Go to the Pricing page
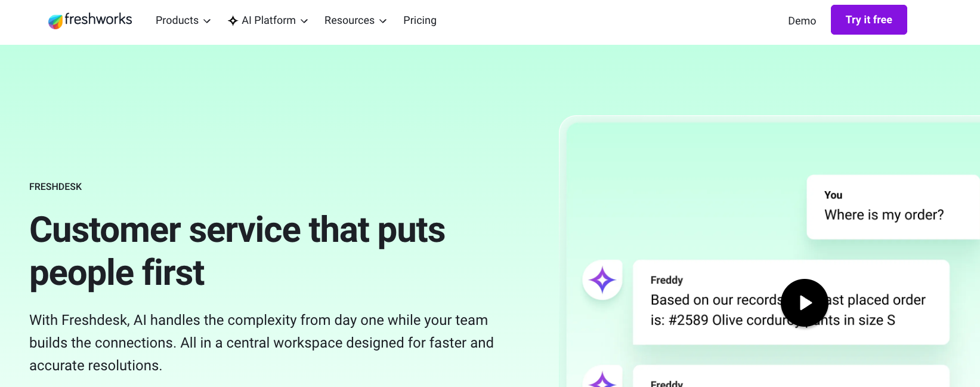The width and height of the screenshot is (980, 387). click(x=420, y=20)
